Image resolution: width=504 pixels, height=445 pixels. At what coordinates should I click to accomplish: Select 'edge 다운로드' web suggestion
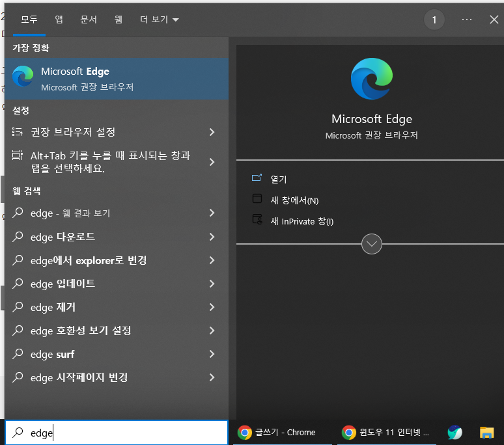pyautogui.click(x=117, y=237)
